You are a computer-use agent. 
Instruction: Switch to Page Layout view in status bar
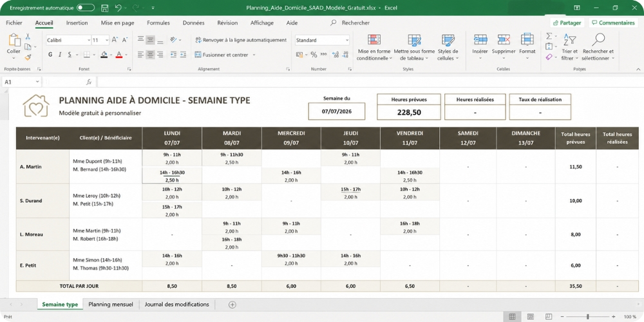(531, 317)
